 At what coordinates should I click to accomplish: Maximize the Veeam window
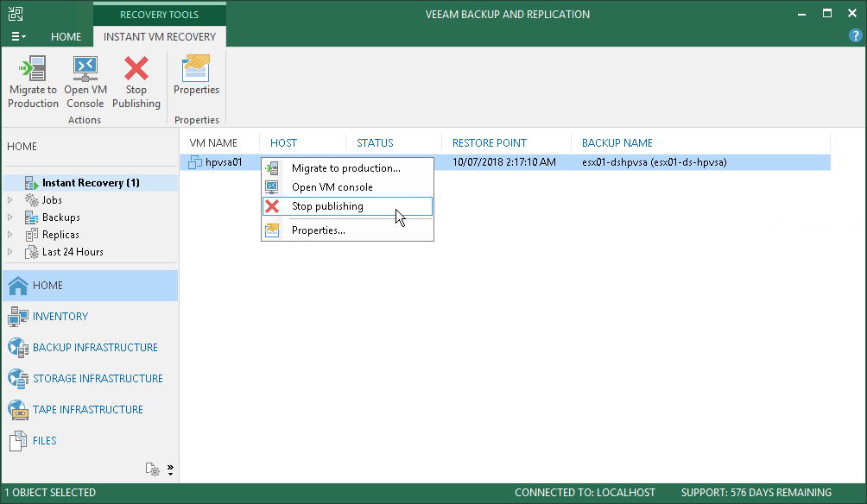click(x=827, y=14)
